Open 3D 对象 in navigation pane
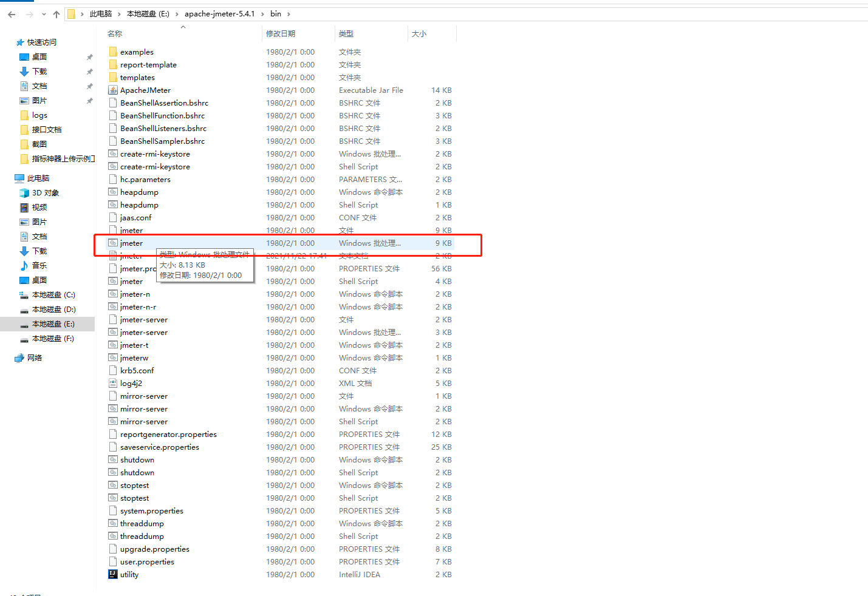Screen dimensions: 868x596 point(46,193)
